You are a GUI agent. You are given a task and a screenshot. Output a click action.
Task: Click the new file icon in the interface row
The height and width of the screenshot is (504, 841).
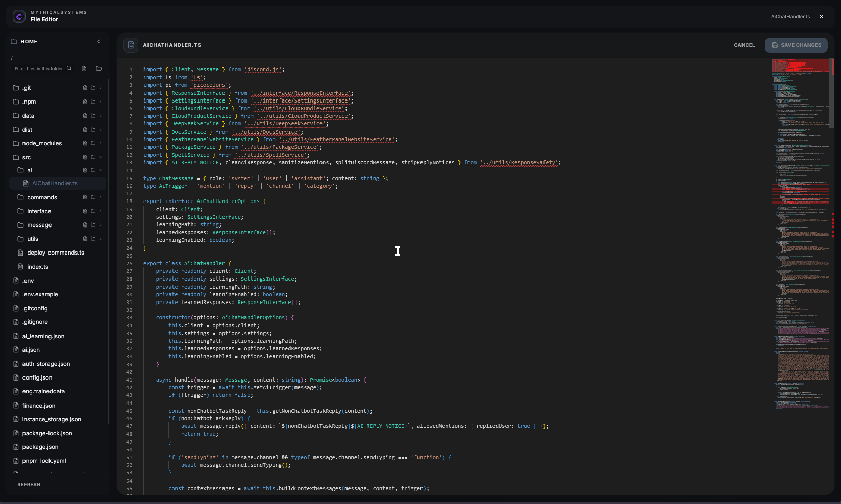[x=85, y=211]
